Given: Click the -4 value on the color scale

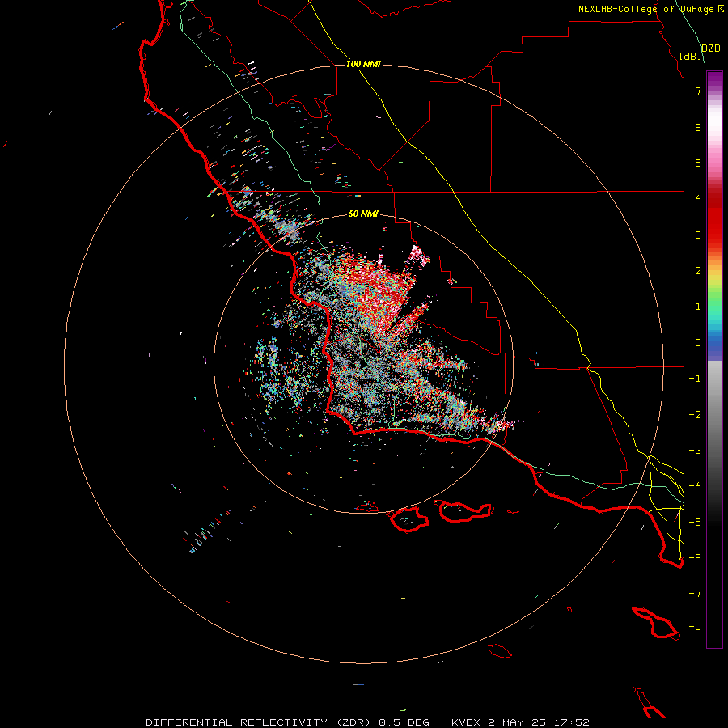Looking at the screenshot, I should click(x=695, y=486).
